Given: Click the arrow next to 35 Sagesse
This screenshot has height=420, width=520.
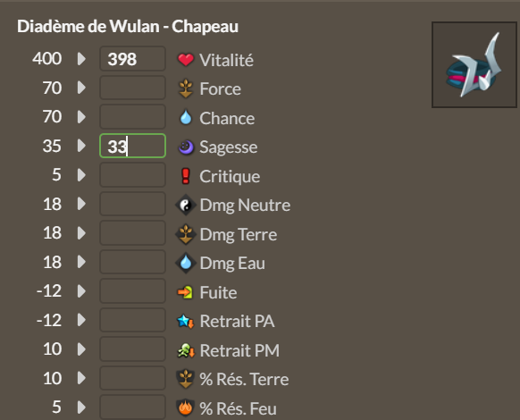Looking at the screenshot, I should [x=81, y=146].
